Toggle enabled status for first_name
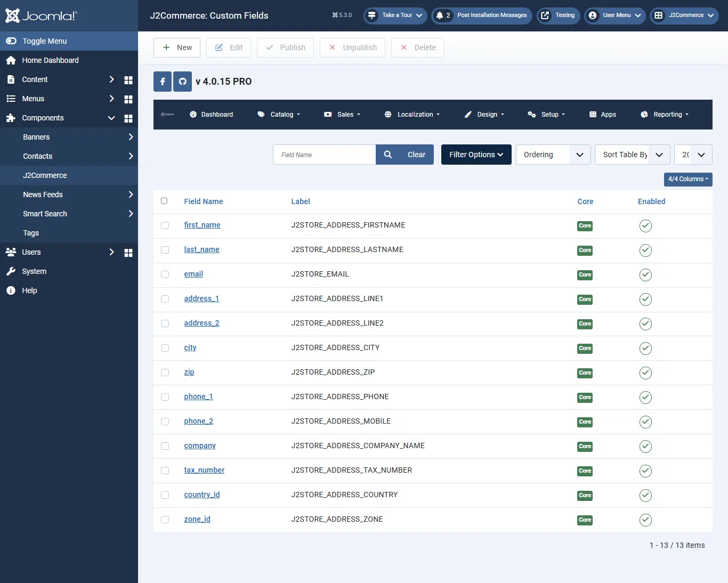Viewport: 728px width, 583px height. pos(645,226)
